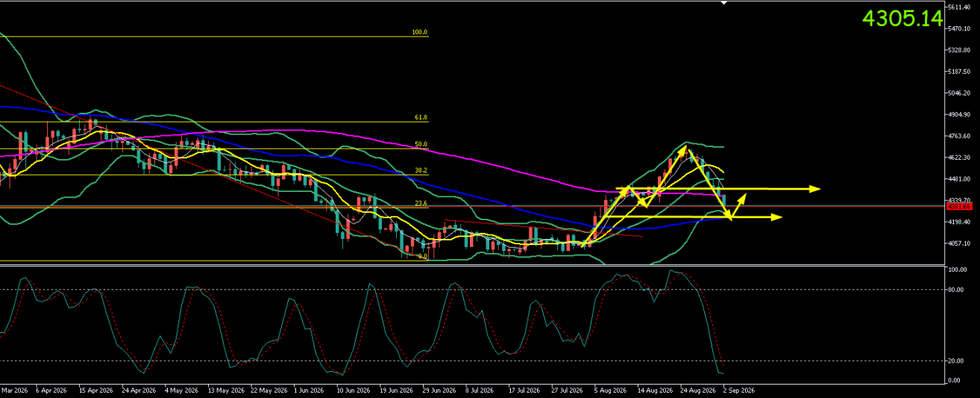
Task: Click the 80.00 oscillator level label
Action: (958, 290)
